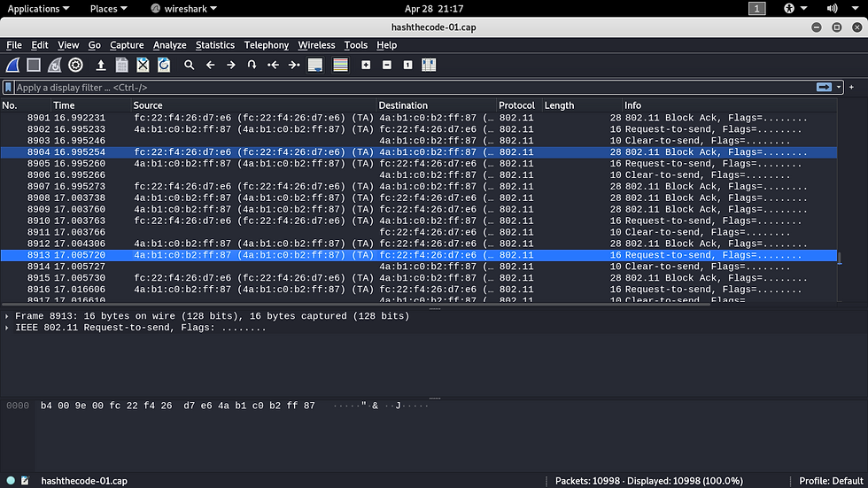Click the volume speaker icon

click(832, 8)
